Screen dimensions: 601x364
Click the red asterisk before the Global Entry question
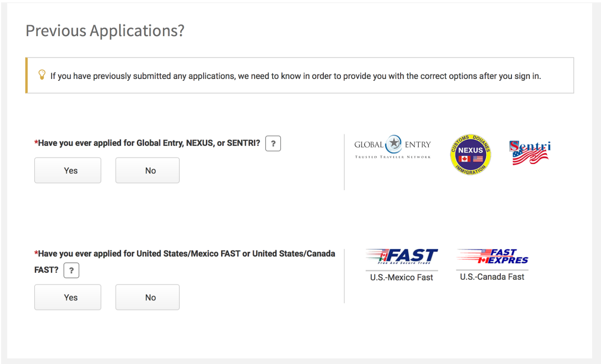point(36,143)
